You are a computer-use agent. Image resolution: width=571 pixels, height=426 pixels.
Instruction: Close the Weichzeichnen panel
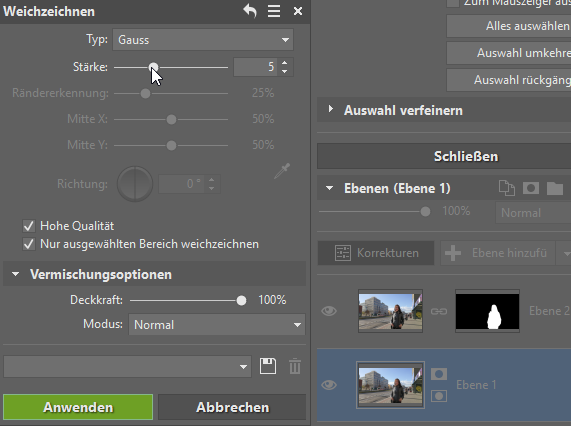point(298,11)
